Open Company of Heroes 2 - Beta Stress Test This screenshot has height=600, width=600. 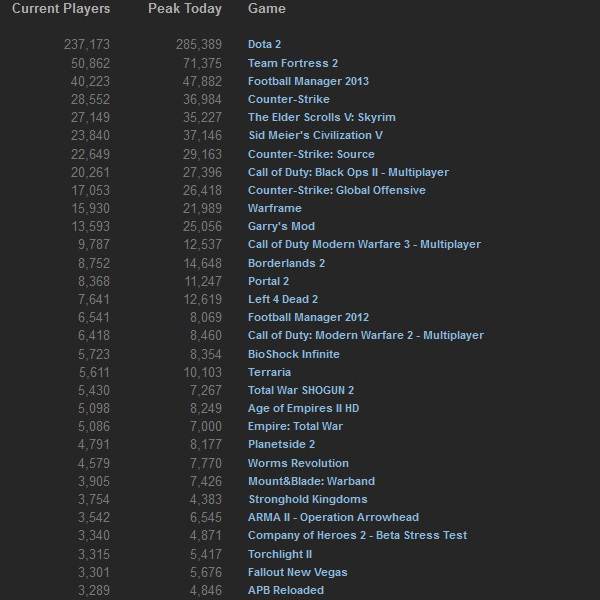(357, 535)
